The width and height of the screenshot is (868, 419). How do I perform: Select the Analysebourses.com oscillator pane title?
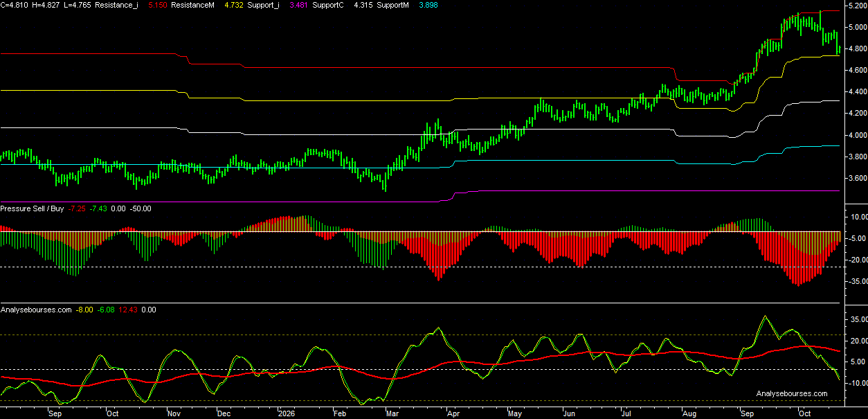coord(36,310)
